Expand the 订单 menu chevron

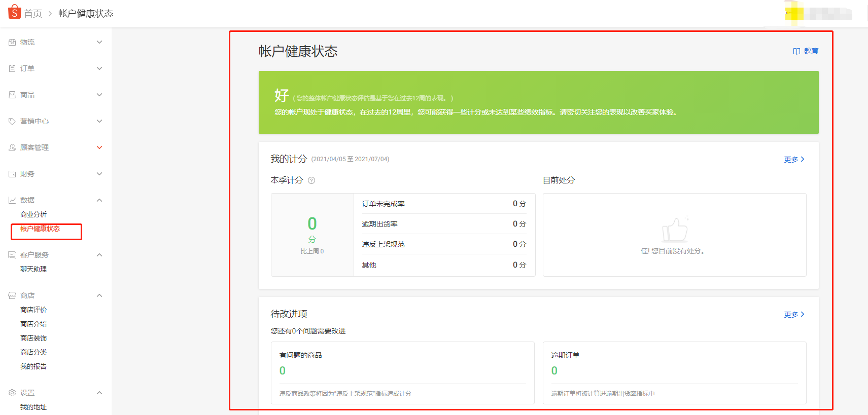99,68
